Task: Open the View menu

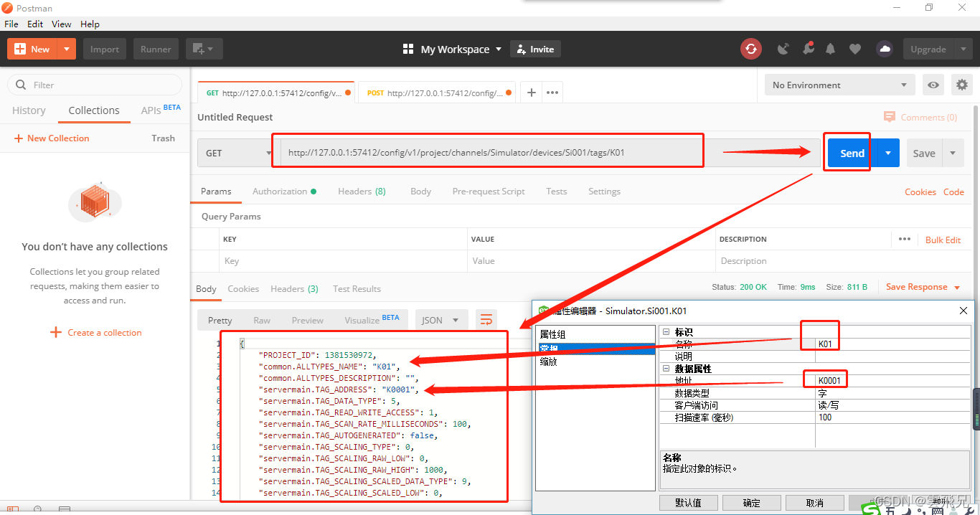Action: [x=62, y=24]
